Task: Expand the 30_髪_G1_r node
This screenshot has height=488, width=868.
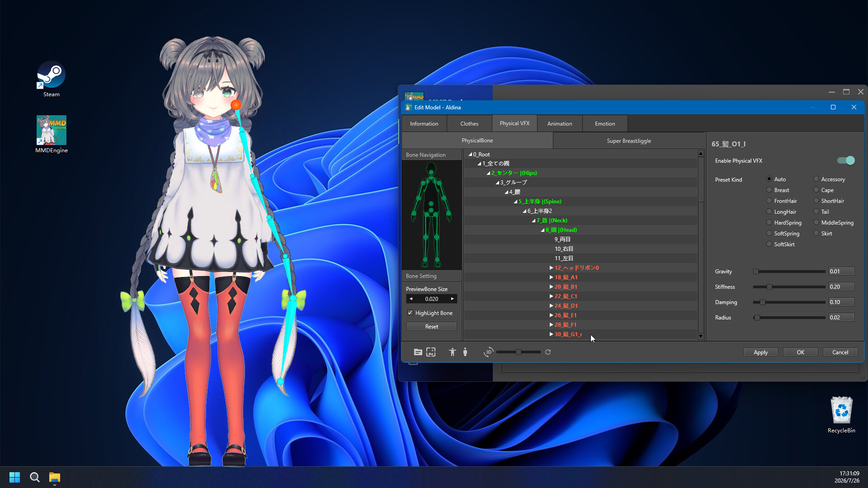Action: [x=552, y=334]
